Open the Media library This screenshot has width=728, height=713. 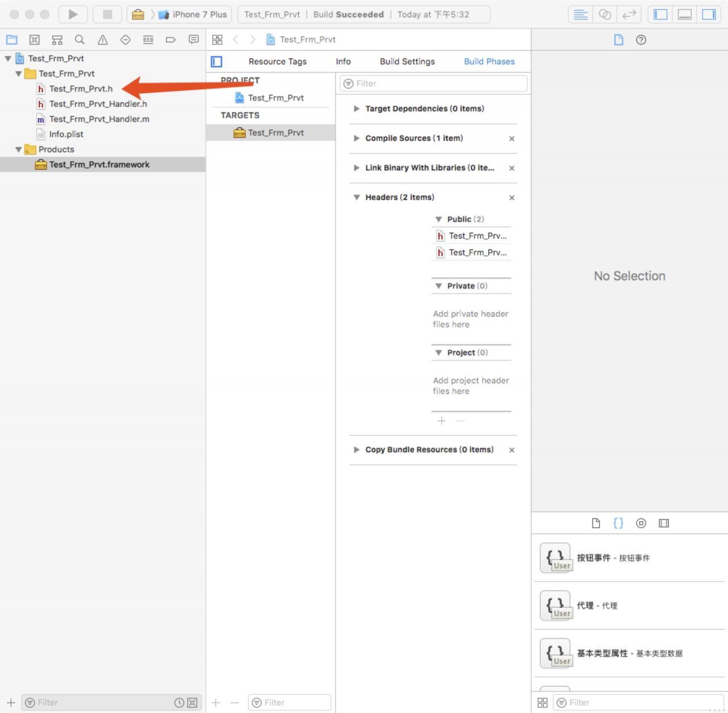[x=664, y=523]
